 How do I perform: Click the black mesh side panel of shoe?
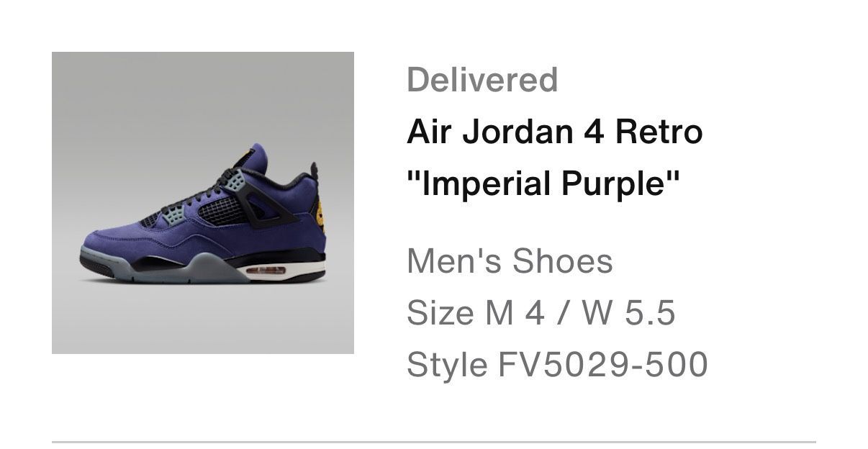(220, 210)
